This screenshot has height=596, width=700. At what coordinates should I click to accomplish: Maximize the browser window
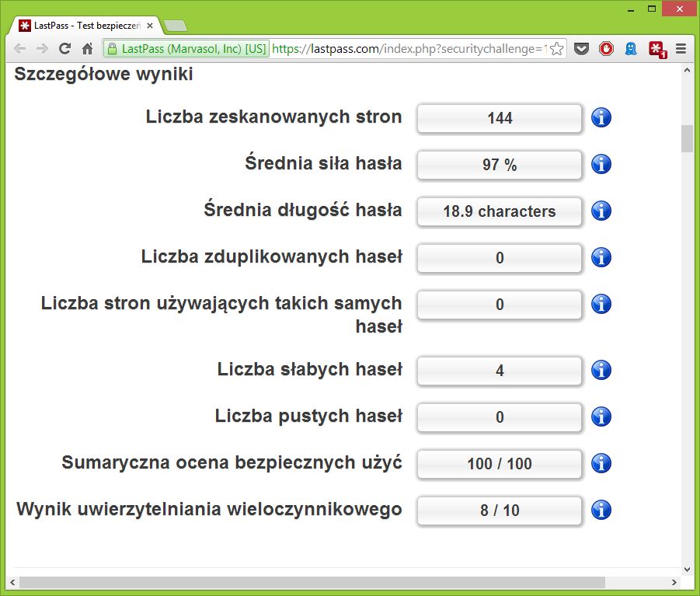652,9
